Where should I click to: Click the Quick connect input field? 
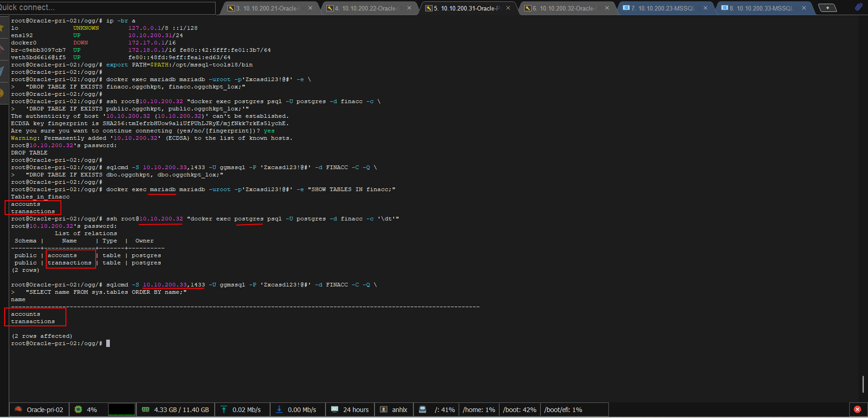point(108,8)
